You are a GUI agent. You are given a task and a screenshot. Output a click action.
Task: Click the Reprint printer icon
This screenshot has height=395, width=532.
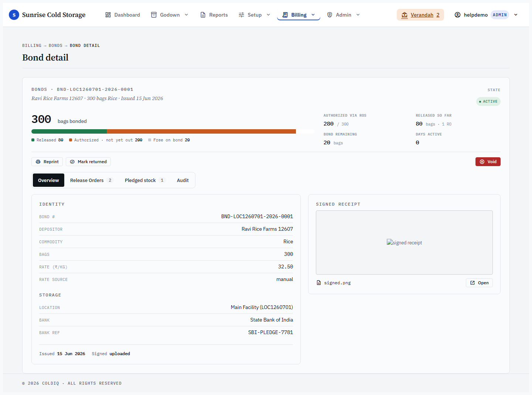click(38, 162)
